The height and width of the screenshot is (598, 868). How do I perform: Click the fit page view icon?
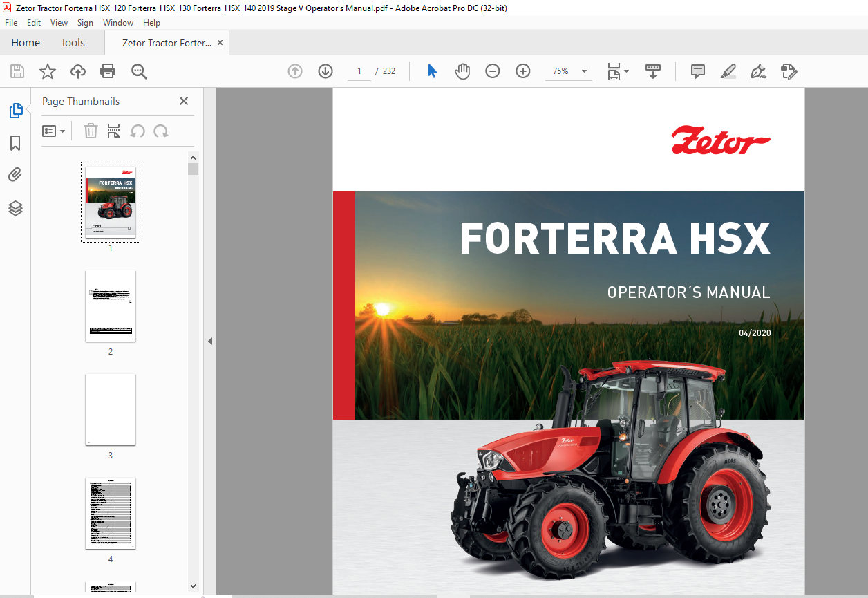pyautogui.click(x=614, y=71)
